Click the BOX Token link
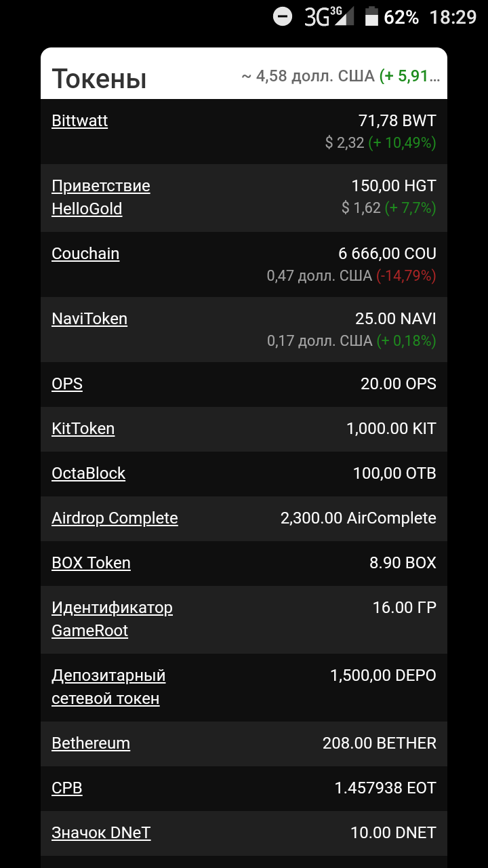The image size is (488, 868). click(x=91, y=563)
